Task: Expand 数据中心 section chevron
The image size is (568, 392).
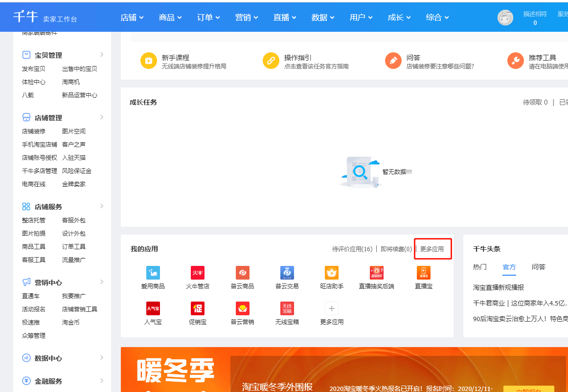Action: click(102, 358)
